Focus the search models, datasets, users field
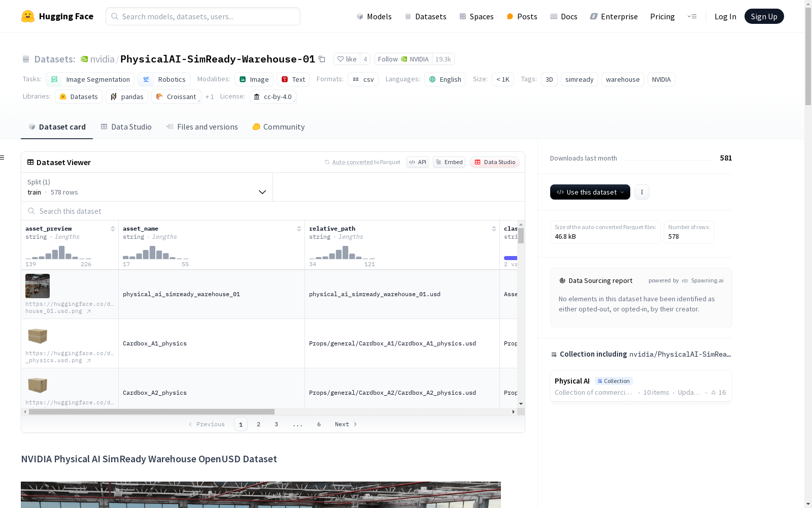Viewport: 812px width, 508px height. [x=203, y=16]
